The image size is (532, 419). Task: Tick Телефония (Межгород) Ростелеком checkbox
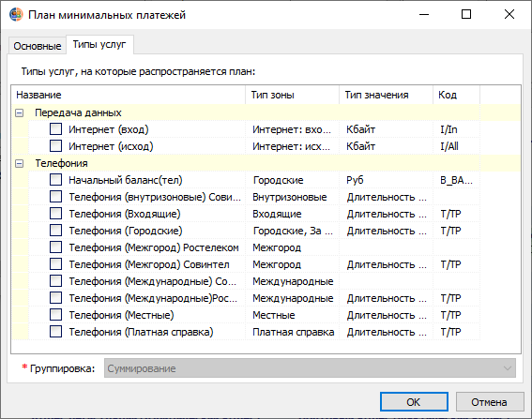coord(55,247)
